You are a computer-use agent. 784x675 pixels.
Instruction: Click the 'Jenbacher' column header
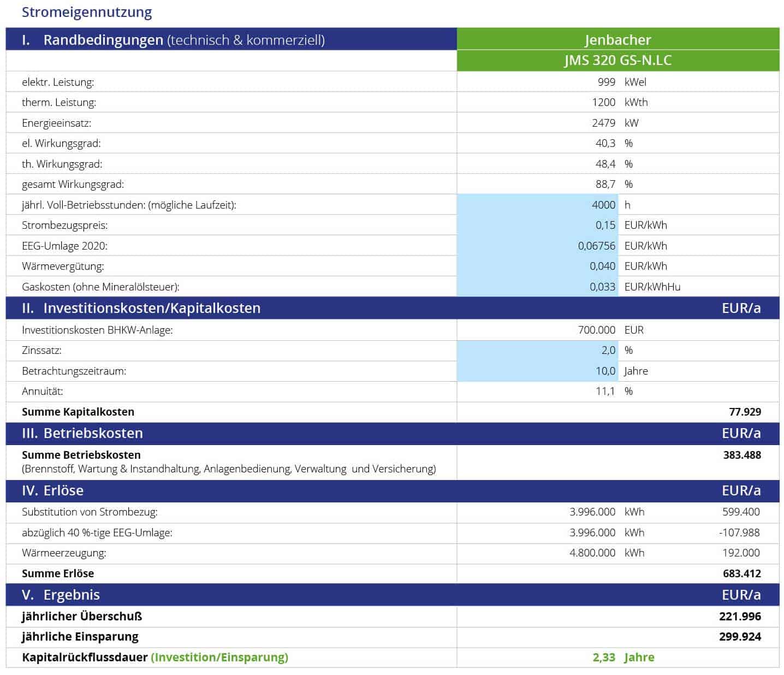point(618,40)
